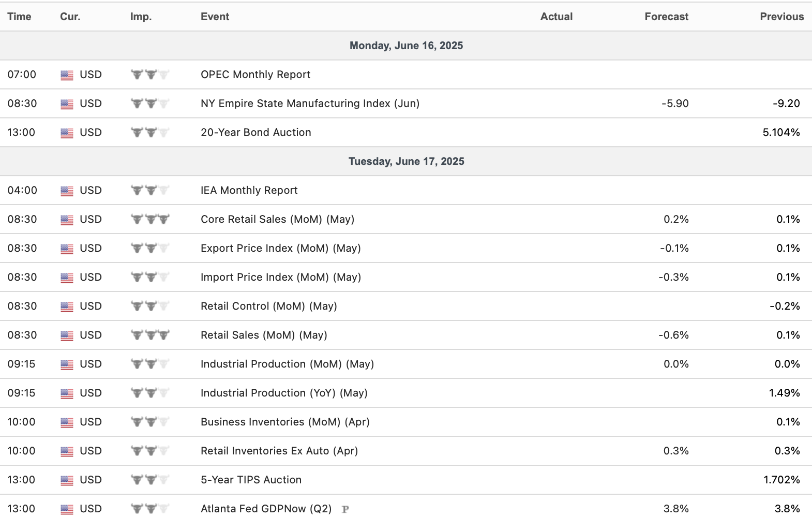Click the Previous column header
Viewport: 812px width, 518px height.
(781, 17)
